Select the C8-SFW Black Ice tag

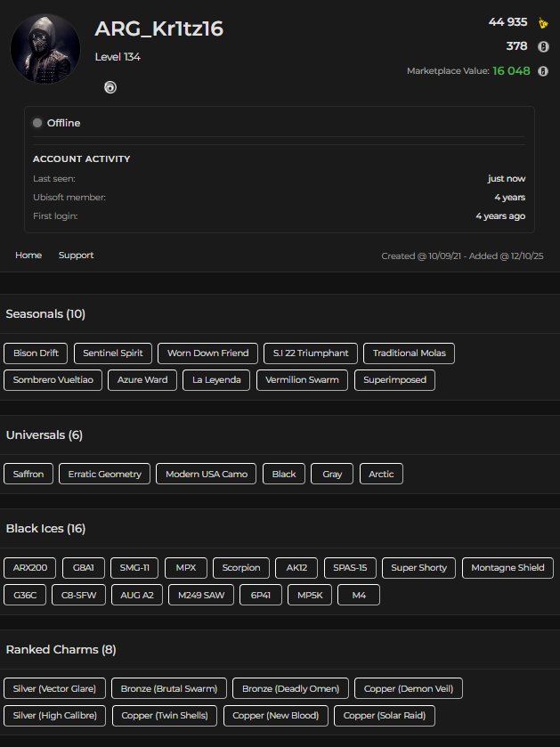coord(78,595)
